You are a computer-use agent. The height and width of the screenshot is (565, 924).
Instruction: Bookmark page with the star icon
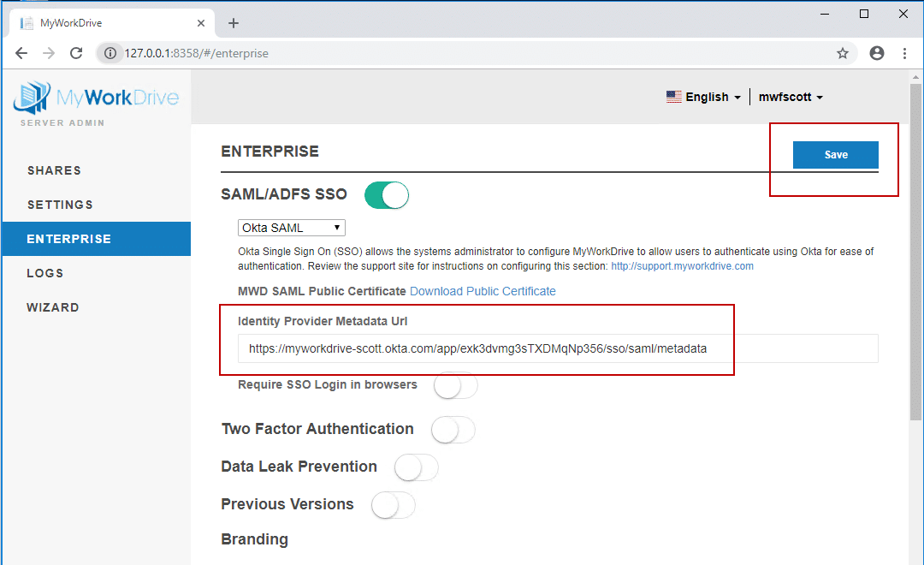(x=843, y=53)
